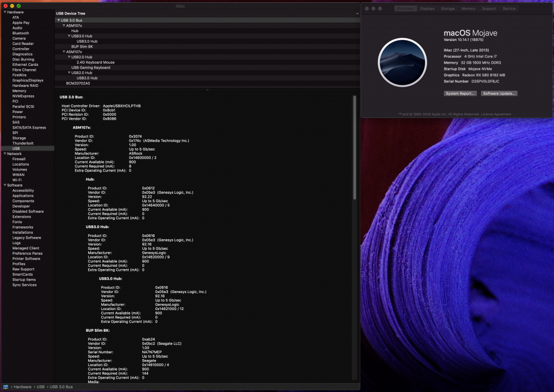554x392 pixels.
Task: Select ATA in the Hardware list
Action: (16, 17)
